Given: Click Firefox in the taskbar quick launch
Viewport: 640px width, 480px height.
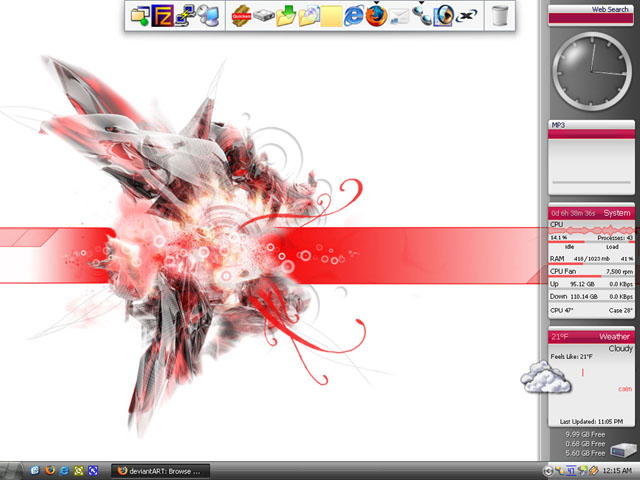Looking at the screenshot, I should point(50,471).
